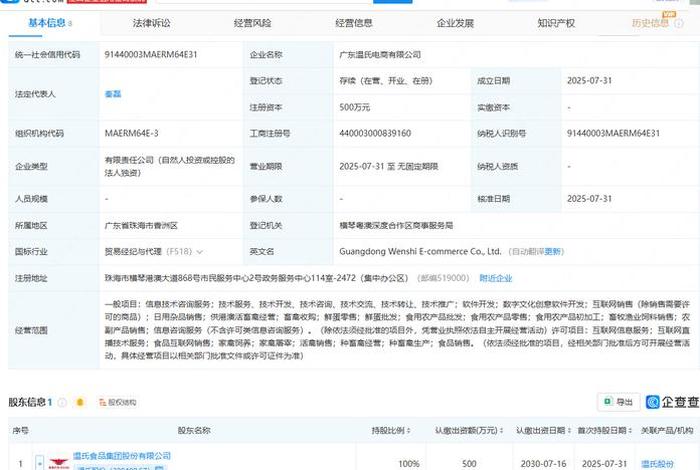Click the 工商注册号 value 440003000839160

point(375,133)
